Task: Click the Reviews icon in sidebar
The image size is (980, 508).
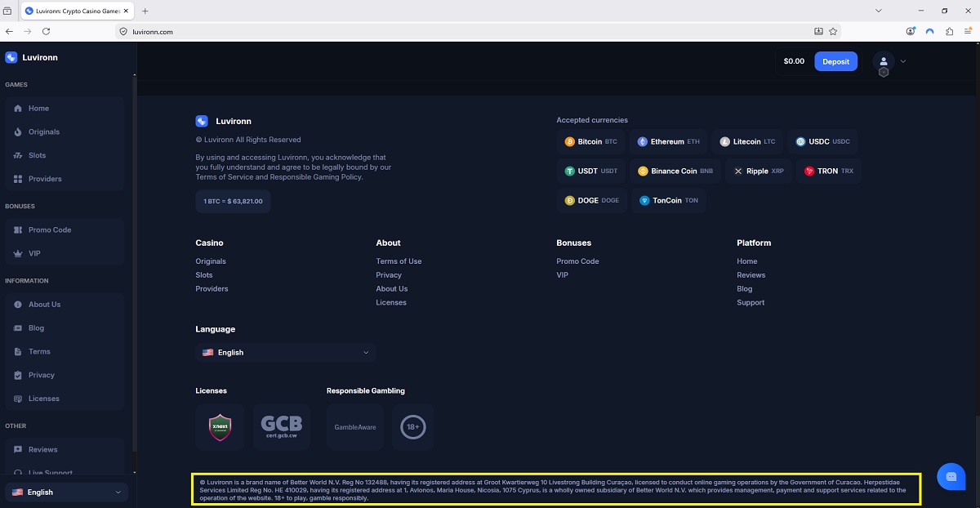Action: click(x=19, y=450)
